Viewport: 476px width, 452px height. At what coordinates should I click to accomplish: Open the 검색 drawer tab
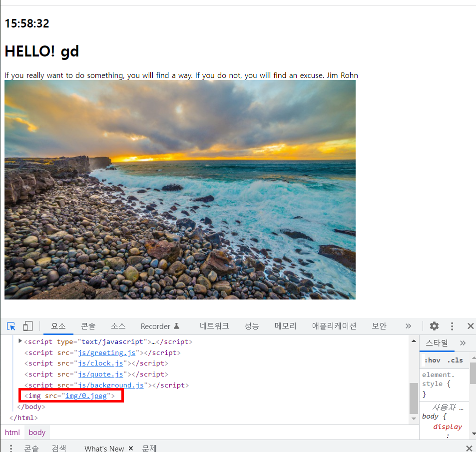coord(59,448)
